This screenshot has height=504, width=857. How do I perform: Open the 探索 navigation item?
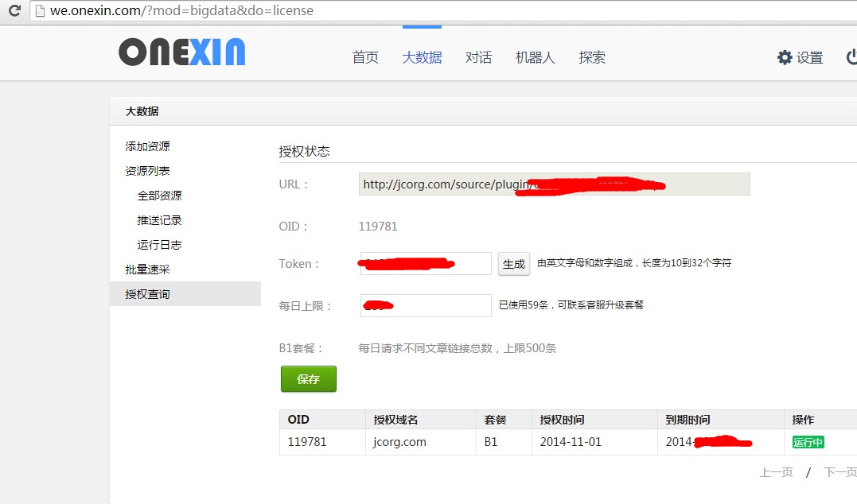tap(592, 57)
